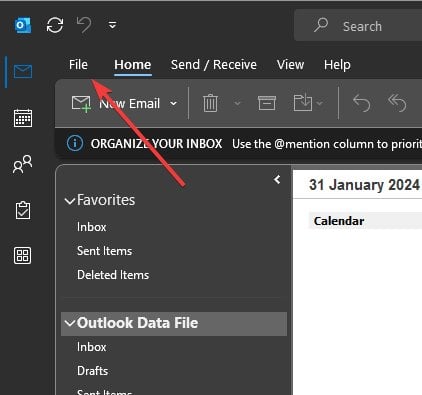Expand the New Email dropdown arrow
This screenshot has height=395, width=422.
tap(173, 104)
